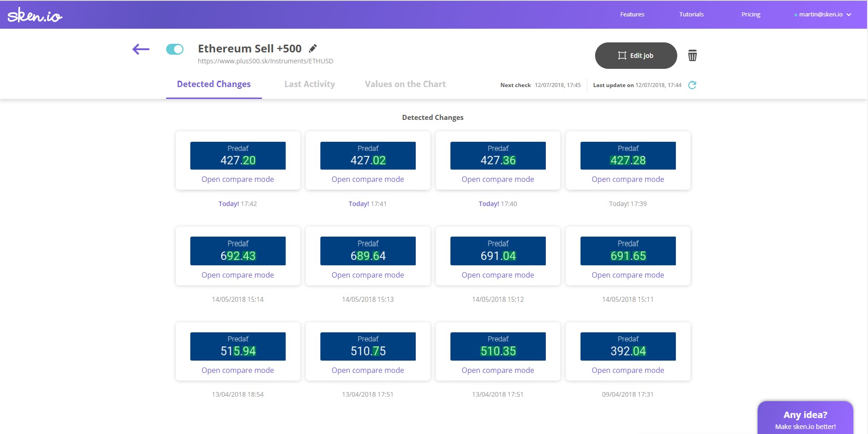Open compare mode for 689.64 card
This screenshot has width=868, height=434.
click(x=368, y=275)
